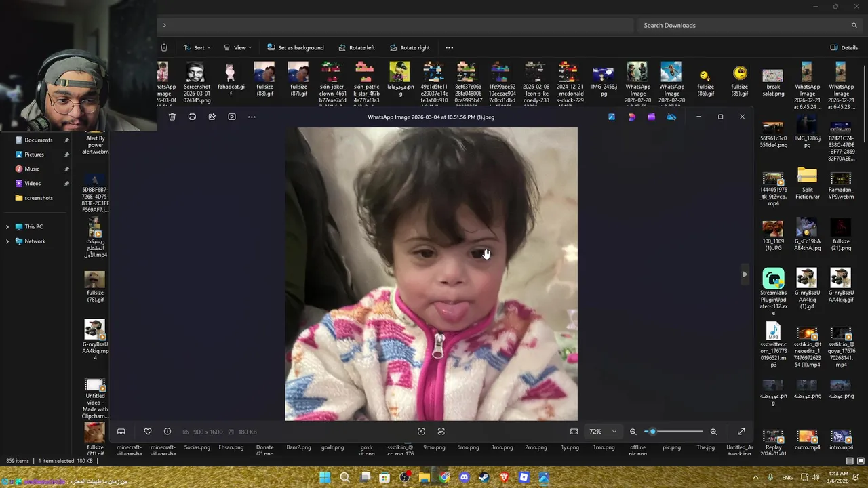Open the 72% zoom level dropdown

[x=603, y=432]
